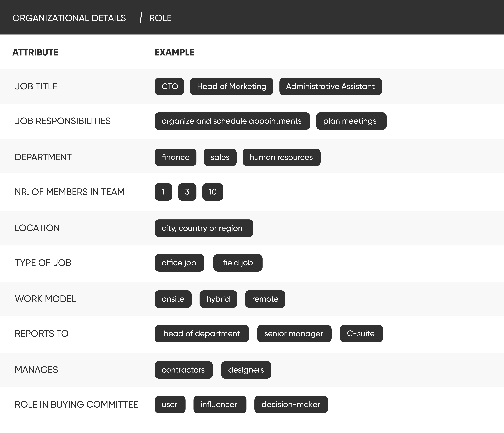Click the team size 3 tag
Screen dimensions: 504x433
click(187, 192)
